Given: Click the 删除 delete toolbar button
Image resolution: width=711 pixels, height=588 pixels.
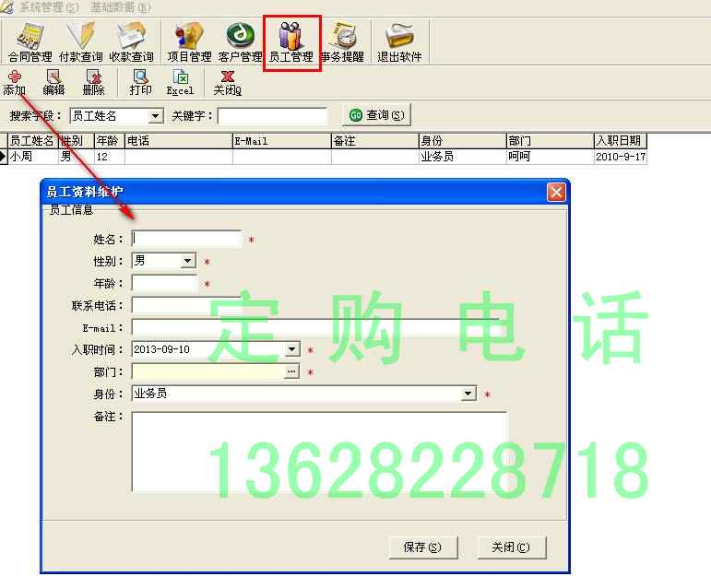Looking at the screenshot, I should (93, 83).
